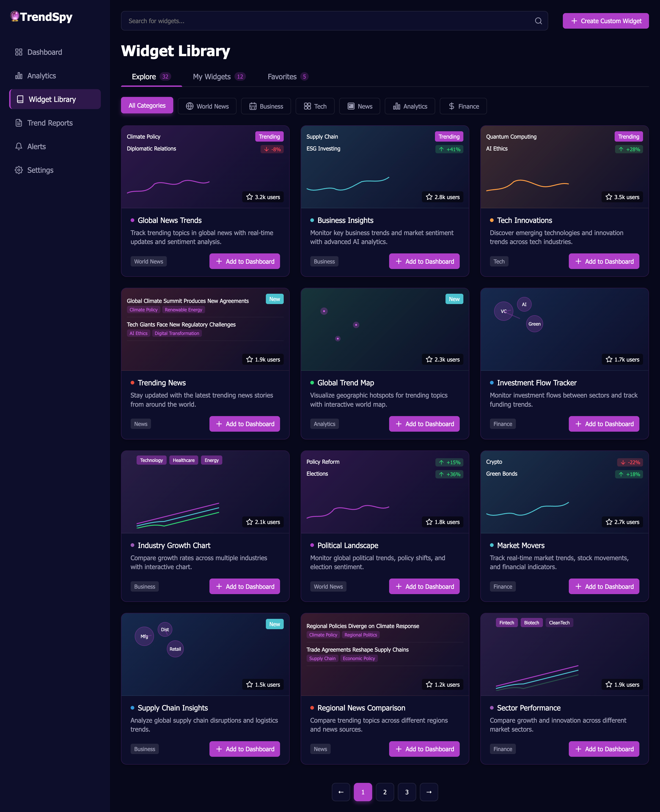Open the My Widgets tab
This screenshot has width=660, height=812.
pos(219,76)
